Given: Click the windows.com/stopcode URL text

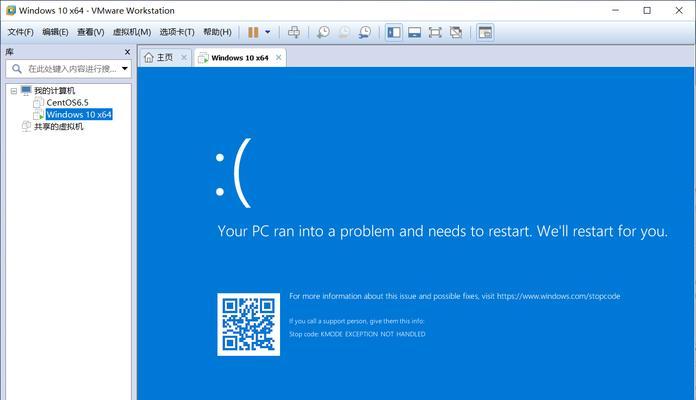Looking at the screenshot, I should point(558,296).
